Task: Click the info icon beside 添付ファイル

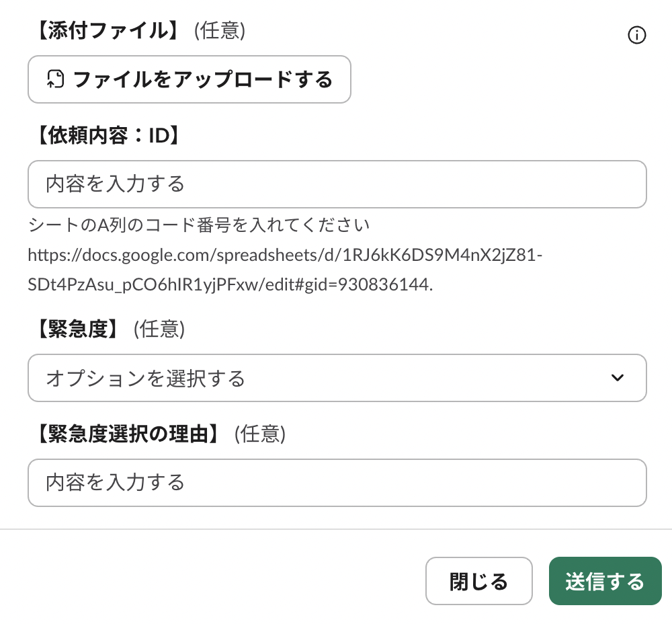Action: pyautogui.click(x=636, y=36)
